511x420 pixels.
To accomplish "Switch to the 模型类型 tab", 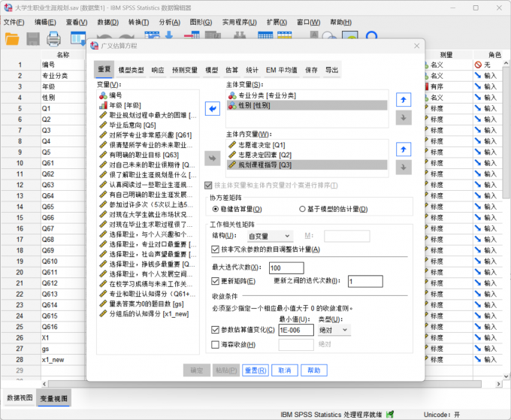I will click(131, 70).
